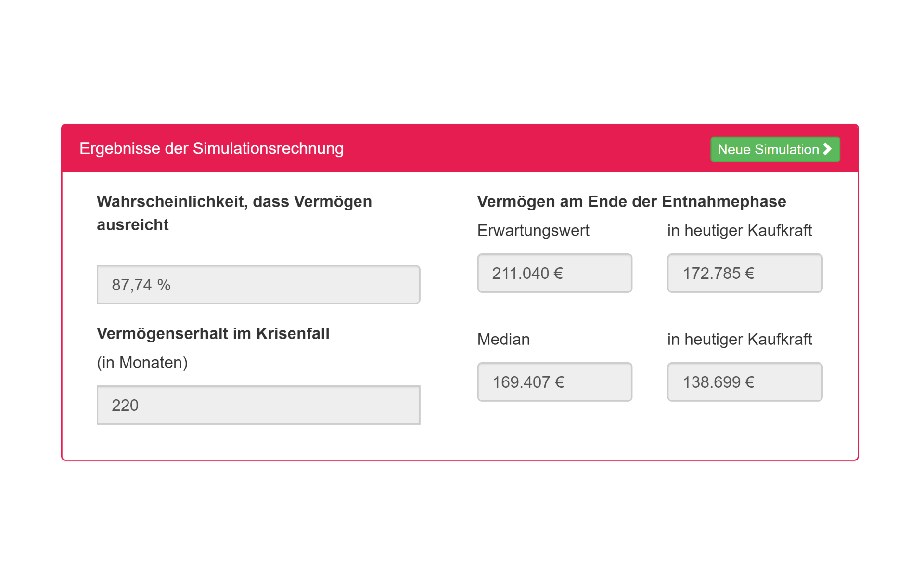Click the Wahrscheinlichkeit, dass Vermögen ausreicht heading
This screenshot has height=578, width=924.
234,213
